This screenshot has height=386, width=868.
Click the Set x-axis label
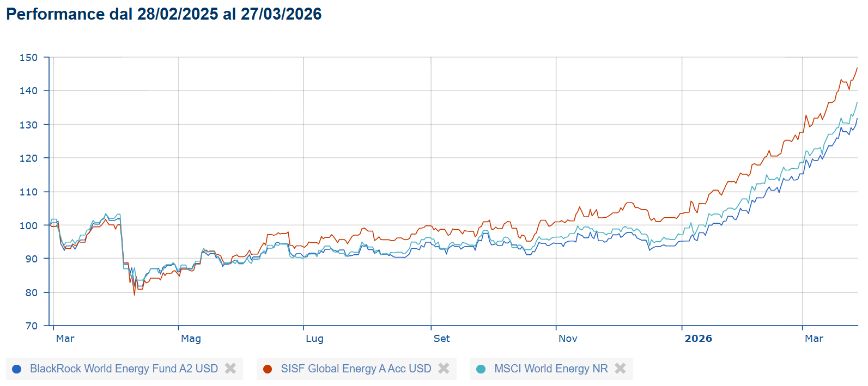441,339
